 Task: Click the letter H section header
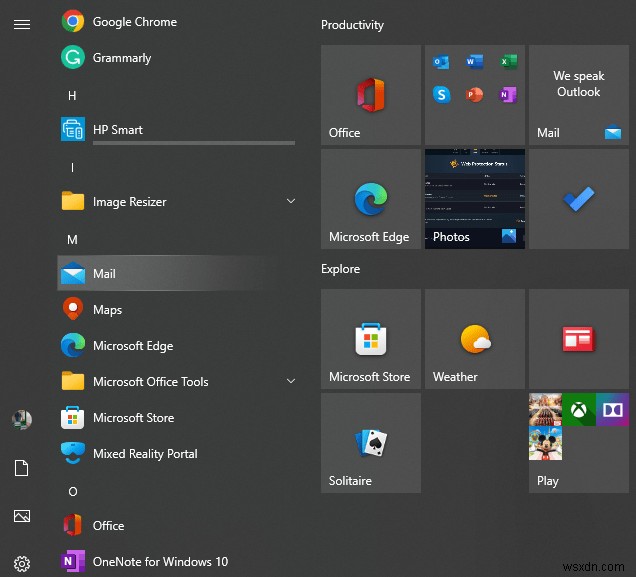coord(72,96)
